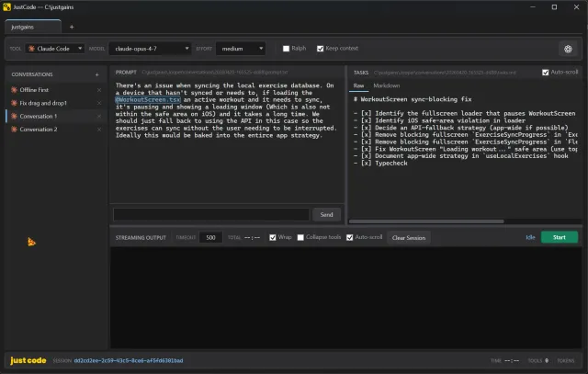Click the tasks panel horizontal scrollbar

426,221
